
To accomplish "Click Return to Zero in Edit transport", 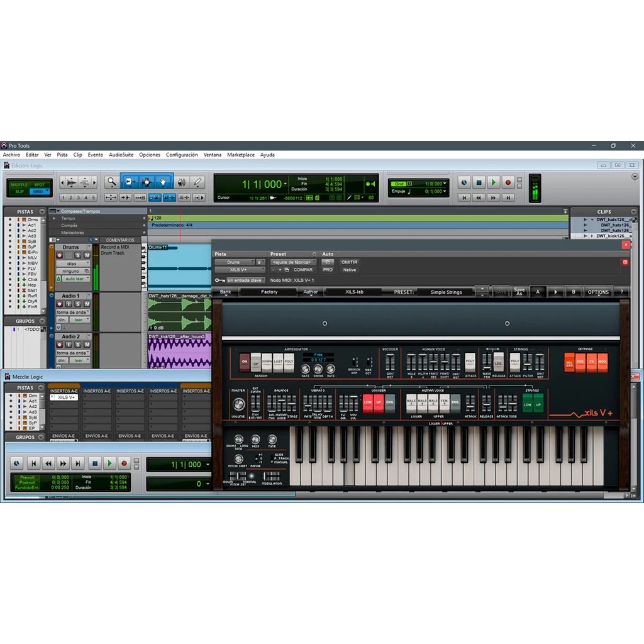I will [464, 197].
